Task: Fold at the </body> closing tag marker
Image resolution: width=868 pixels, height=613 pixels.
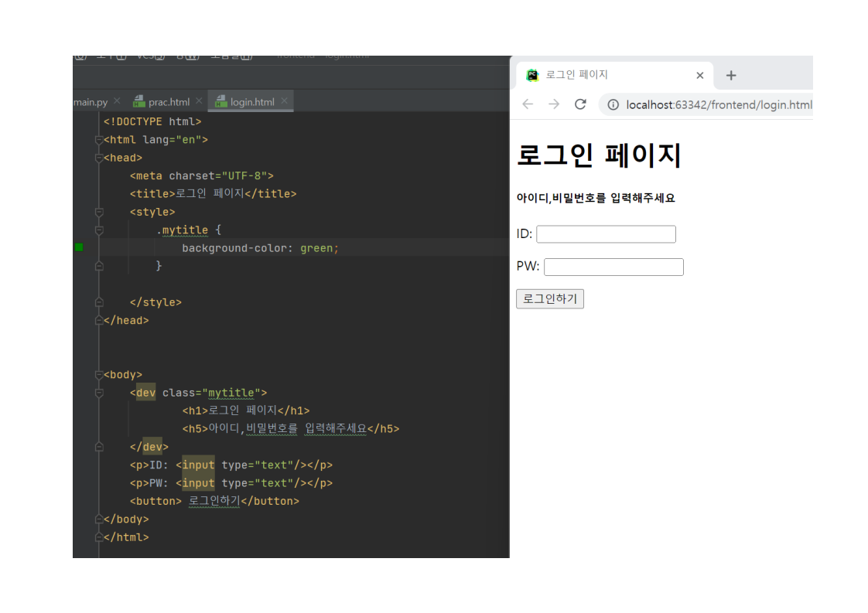Action: point(99,519)
